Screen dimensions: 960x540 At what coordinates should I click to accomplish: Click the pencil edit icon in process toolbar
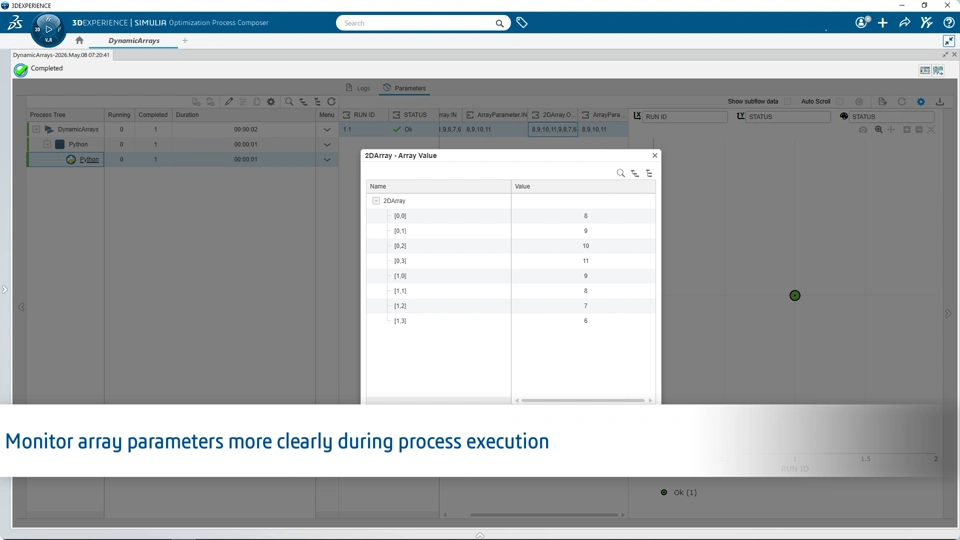[228, 102]
